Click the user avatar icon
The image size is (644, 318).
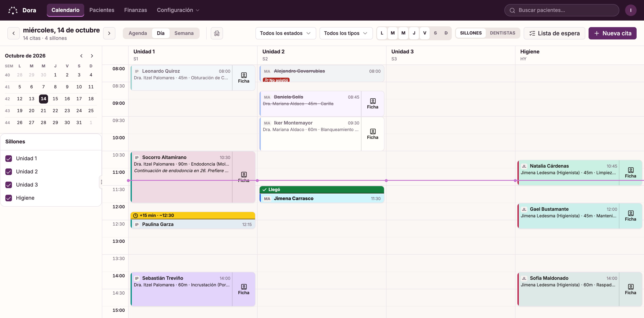[x=630, y=10]
